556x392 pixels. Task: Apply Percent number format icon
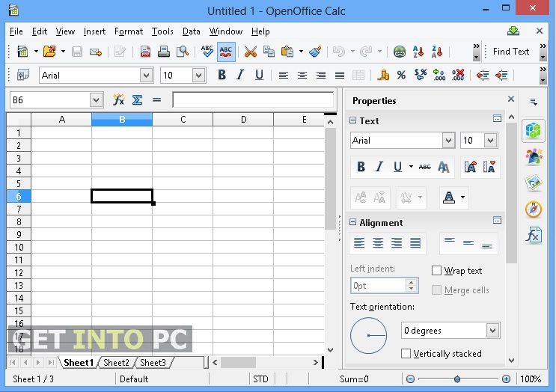click(401, 75)
